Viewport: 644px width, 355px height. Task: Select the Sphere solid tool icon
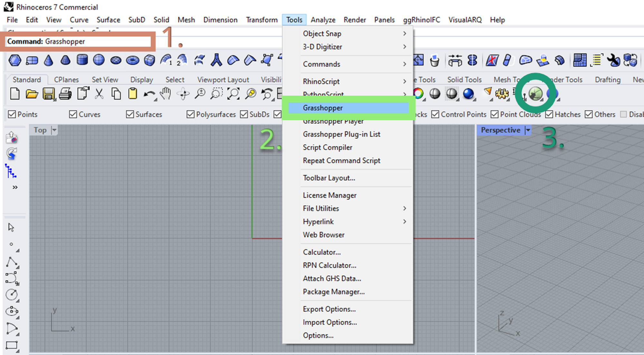[x=99, y=60]
